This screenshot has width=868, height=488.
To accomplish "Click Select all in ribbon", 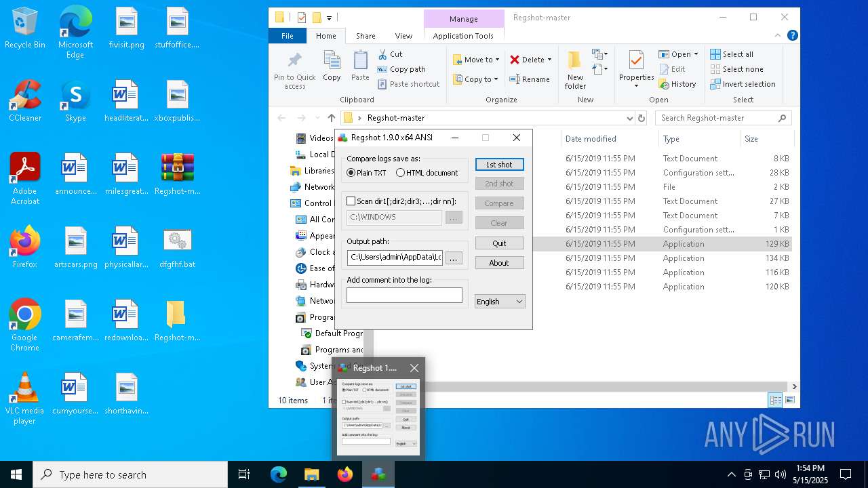I will 732,54.
